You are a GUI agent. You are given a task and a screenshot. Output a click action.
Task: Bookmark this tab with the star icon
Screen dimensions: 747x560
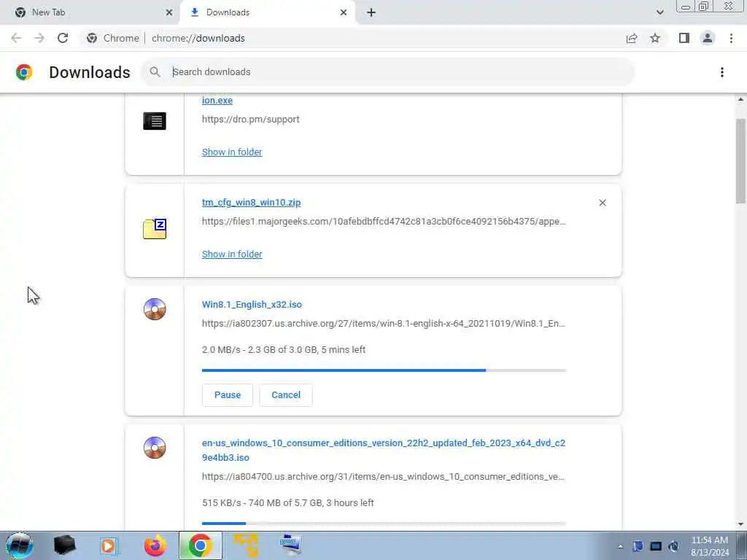coord(655,38)
